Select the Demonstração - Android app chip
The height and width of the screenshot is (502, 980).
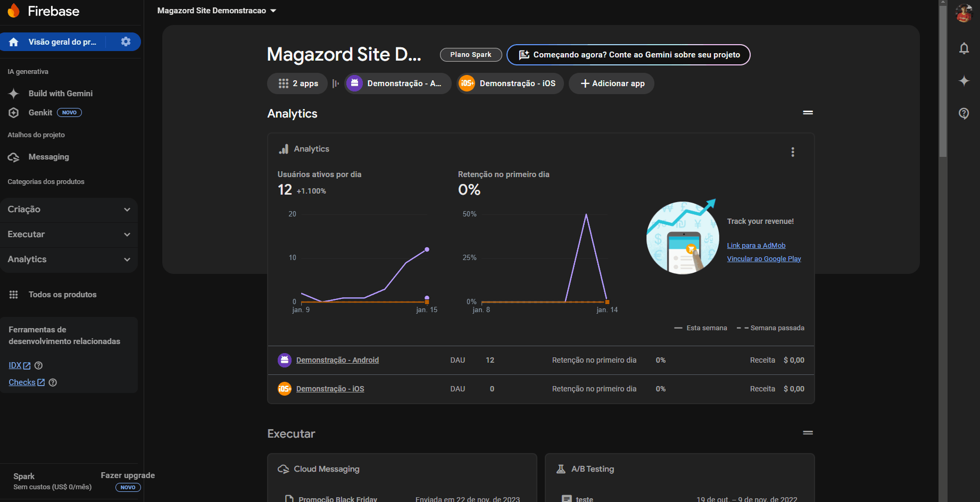click(x=397, y=83)
